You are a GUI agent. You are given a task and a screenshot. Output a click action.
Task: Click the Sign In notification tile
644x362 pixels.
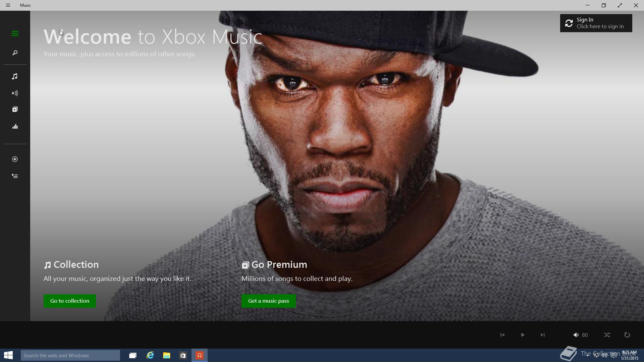(596, 23)
